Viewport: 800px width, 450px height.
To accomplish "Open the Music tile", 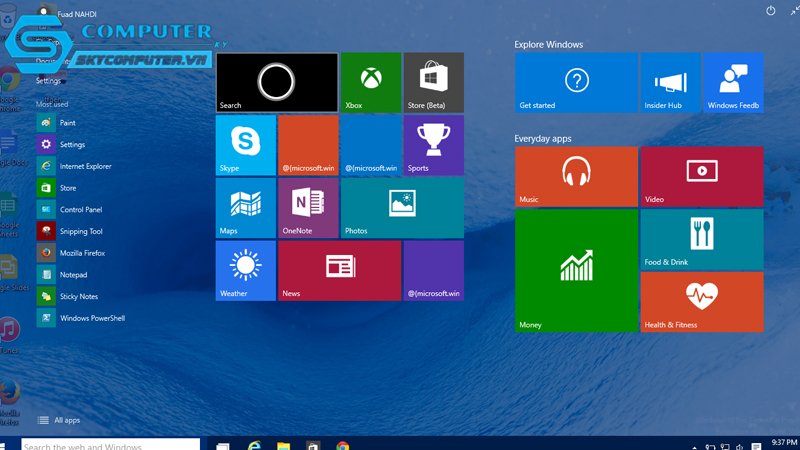I will click(x=576, y=177).
